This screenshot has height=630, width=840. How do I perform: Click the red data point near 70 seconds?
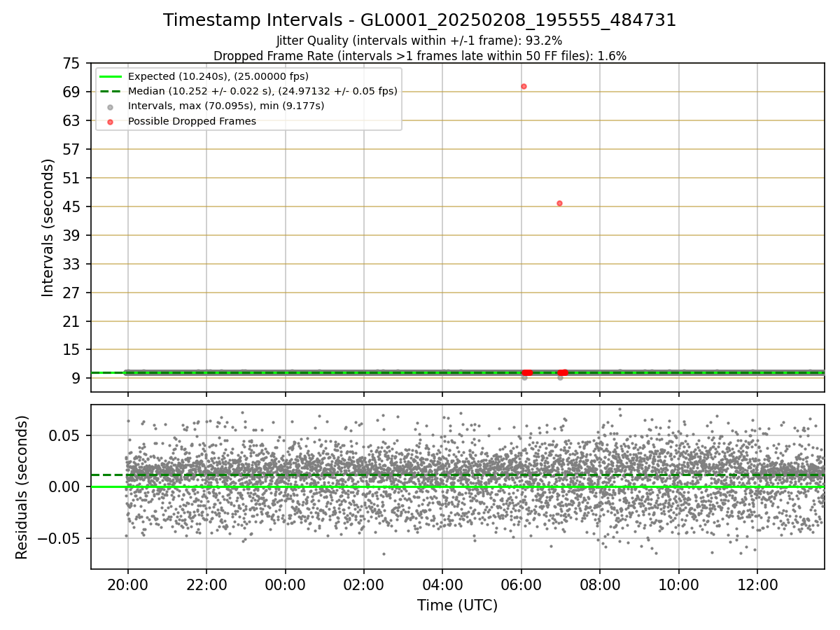(x=524, y=86)
